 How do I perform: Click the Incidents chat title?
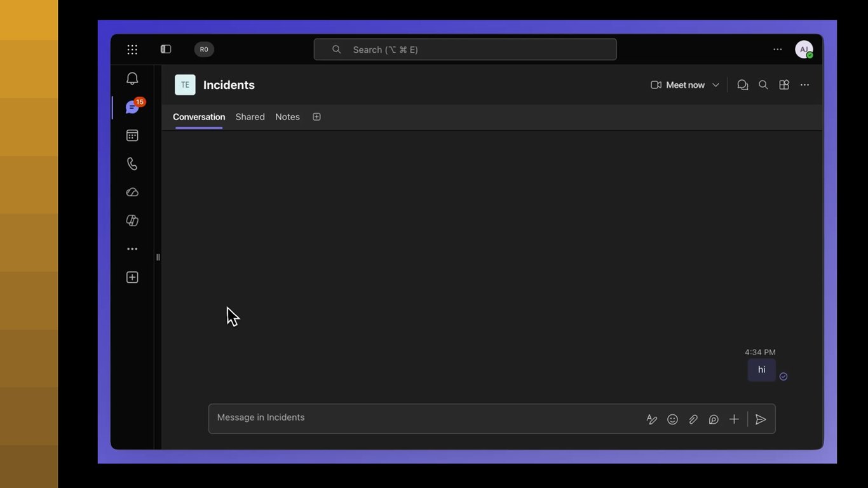(x=229, y=85)
